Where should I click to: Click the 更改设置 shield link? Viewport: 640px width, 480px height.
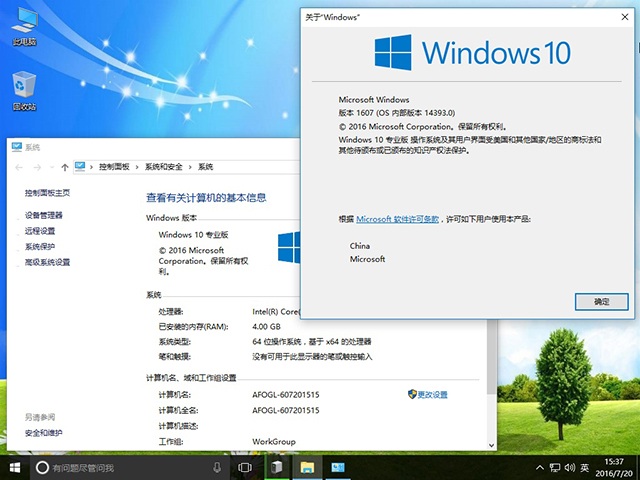tap(428, 394)
